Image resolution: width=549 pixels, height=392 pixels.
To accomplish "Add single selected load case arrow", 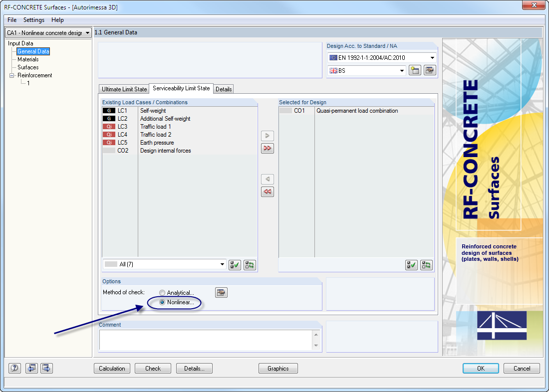I will tap(268, 136).
